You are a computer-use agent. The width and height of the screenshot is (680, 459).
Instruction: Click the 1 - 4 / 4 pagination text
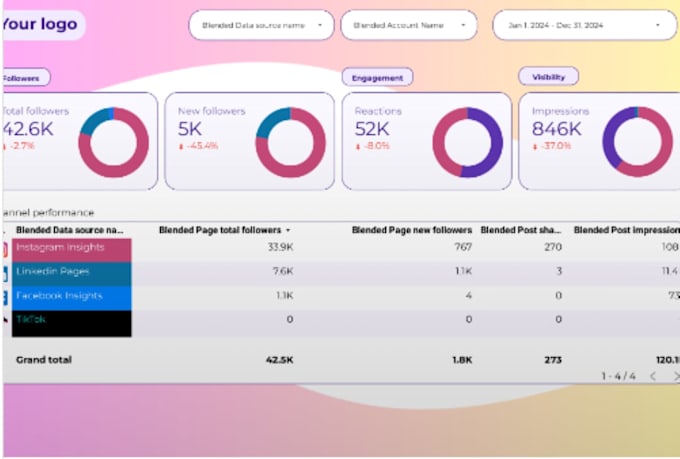(x=618, y=376)
